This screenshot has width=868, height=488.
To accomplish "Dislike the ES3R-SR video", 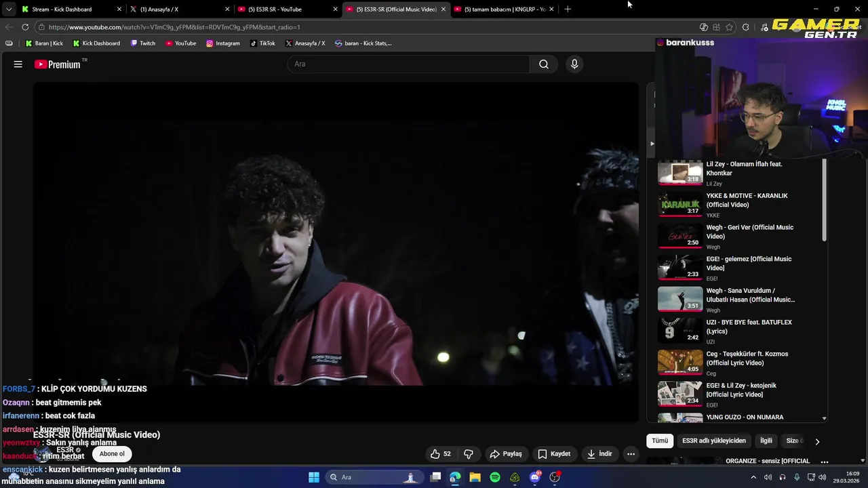I will coord(468,454).
